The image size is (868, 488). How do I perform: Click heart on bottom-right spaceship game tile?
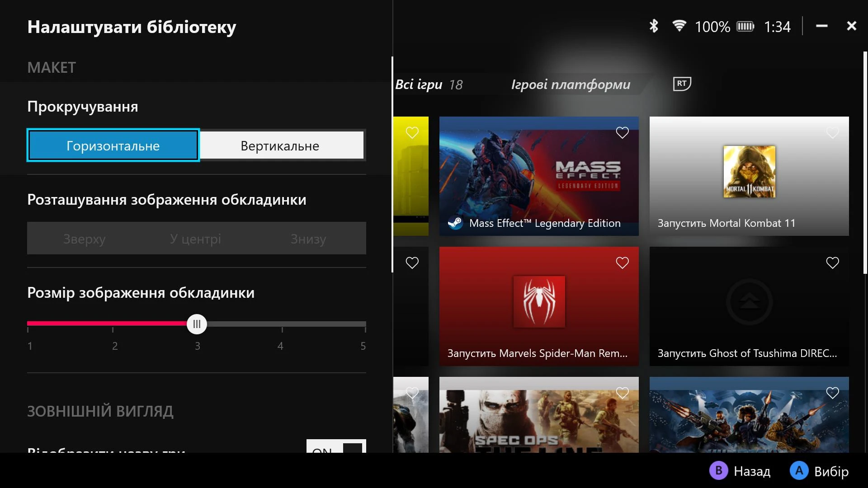tap(833, 393)
